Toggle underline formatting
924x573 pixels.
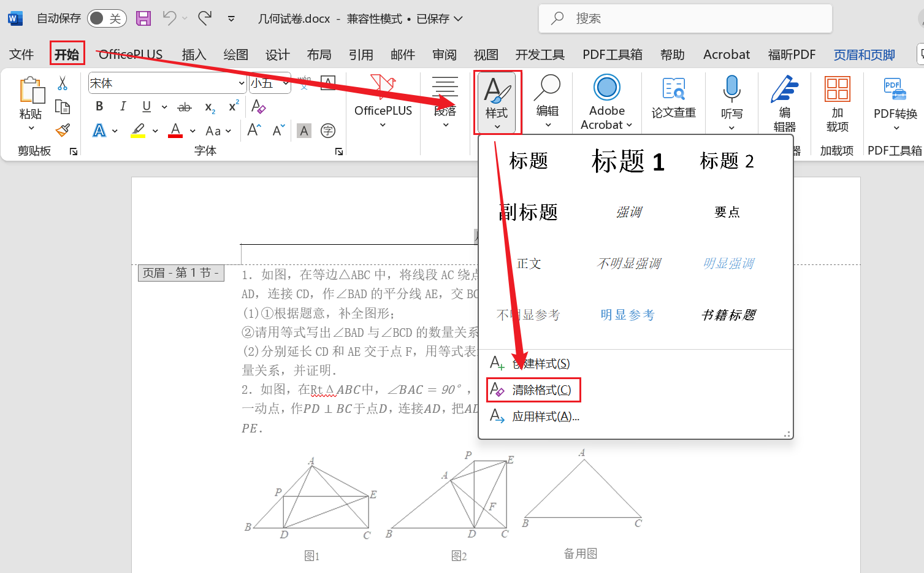147,107
